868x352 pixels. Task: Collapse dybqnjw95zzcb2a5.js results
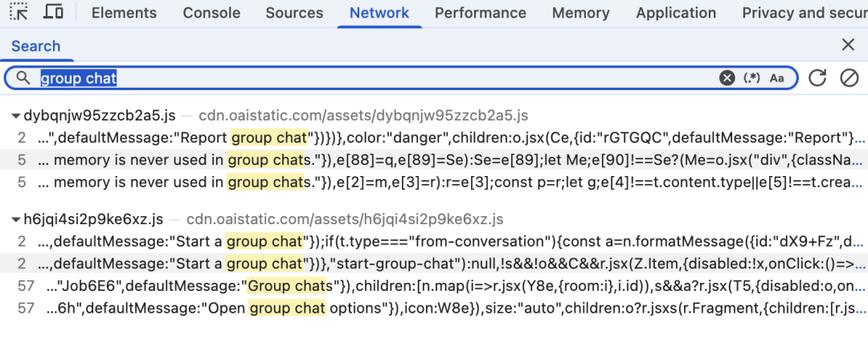coord(15,116)
